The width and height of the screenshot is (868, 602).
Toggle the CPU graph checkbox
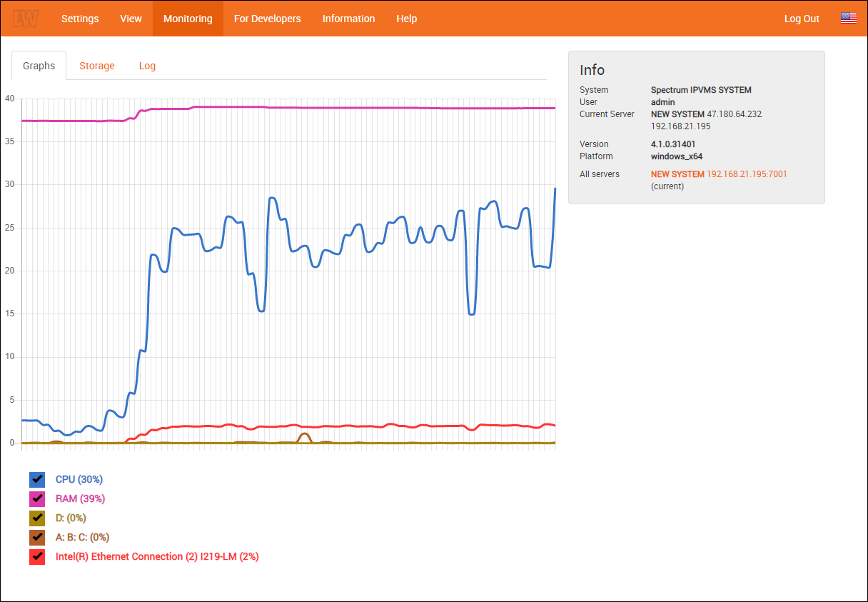coord(37,479)
